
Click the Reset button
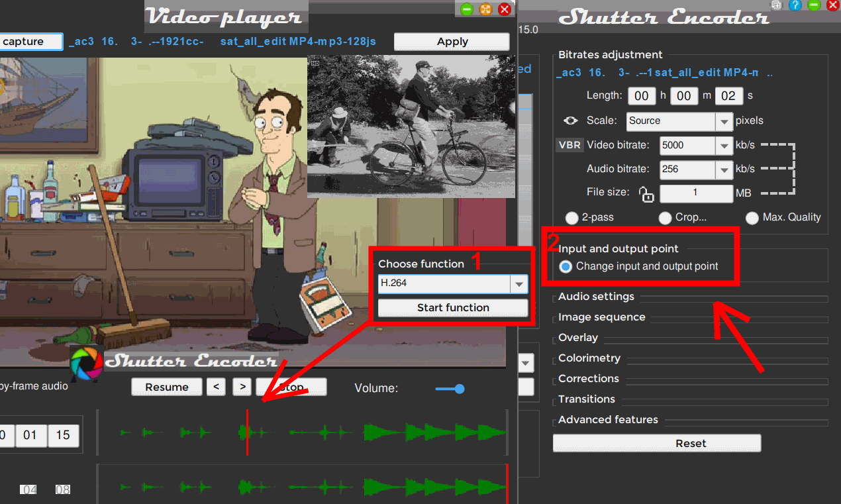(657, 443)
